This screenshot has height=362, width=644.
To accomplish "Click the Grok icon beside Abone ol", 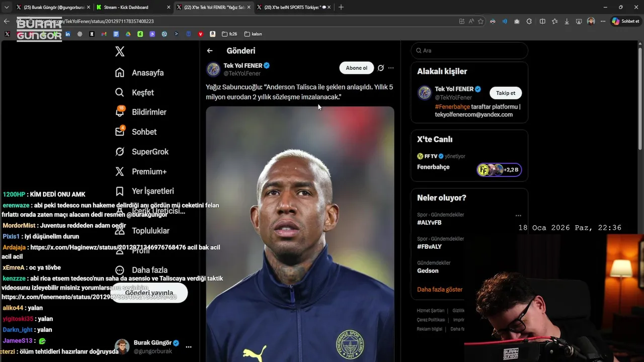I will [381, 68].
